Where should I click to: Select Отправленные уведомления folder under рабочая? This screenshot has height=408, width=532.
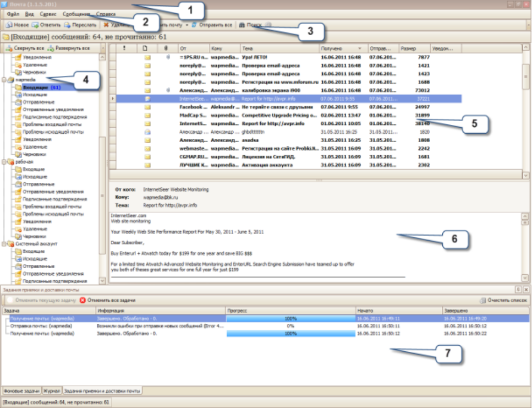pos(53,192)
